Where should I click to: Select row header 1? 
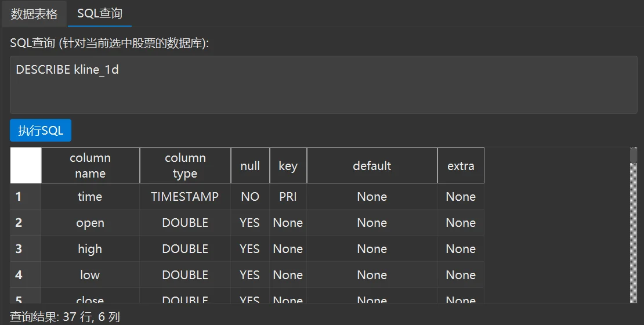26,196
